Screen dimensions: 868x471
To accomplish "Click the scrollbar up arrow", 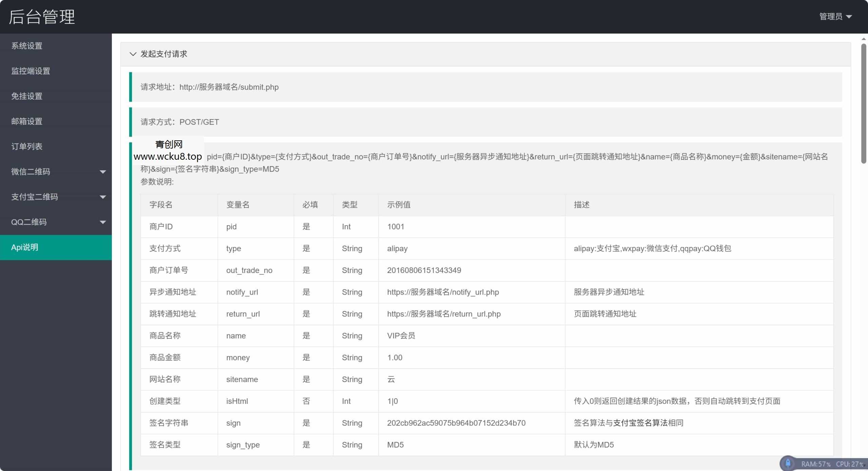I will tap(863, 39).
